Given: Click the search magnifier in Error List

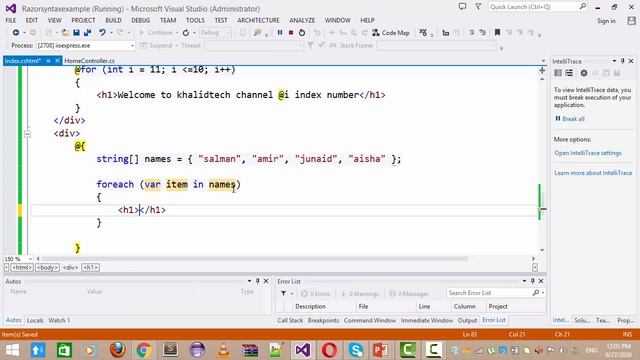Looking at the screenshot, I should pyautogui.click(x=536, y=293).
